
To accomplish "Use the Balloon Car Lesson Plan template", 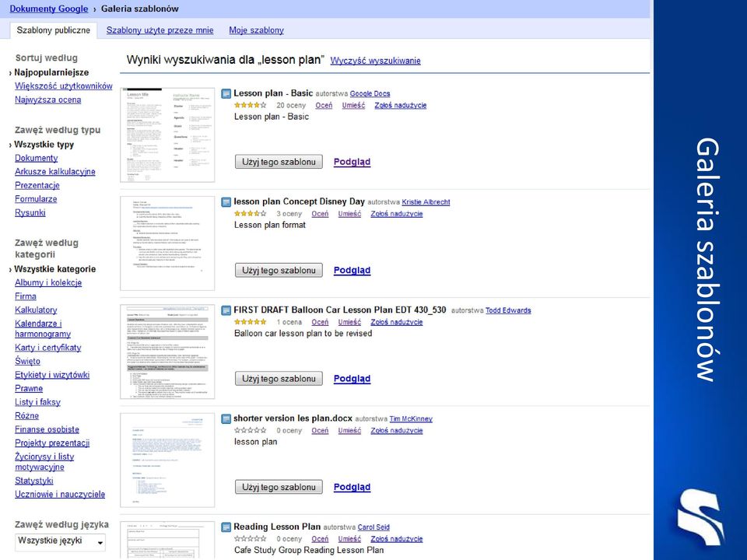I will click(279, 379).
